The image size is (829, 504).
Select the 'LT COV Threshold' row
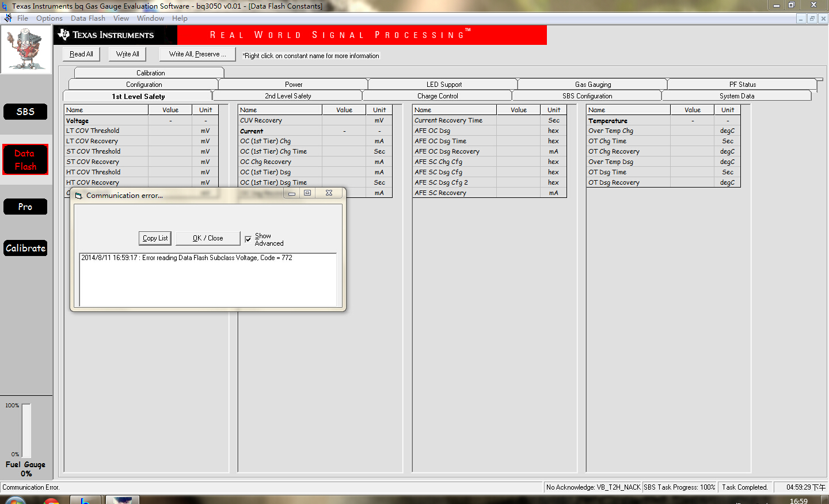(x=141, y=131)
